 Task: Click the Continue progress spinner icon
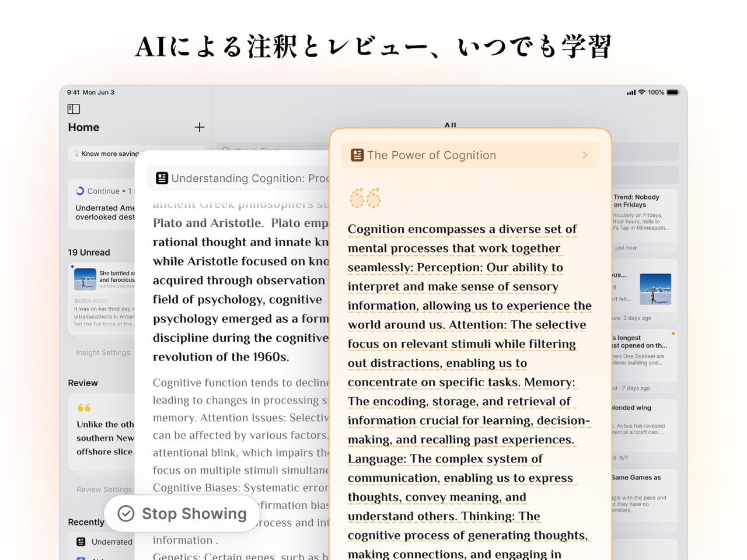[x=80, y=191]
